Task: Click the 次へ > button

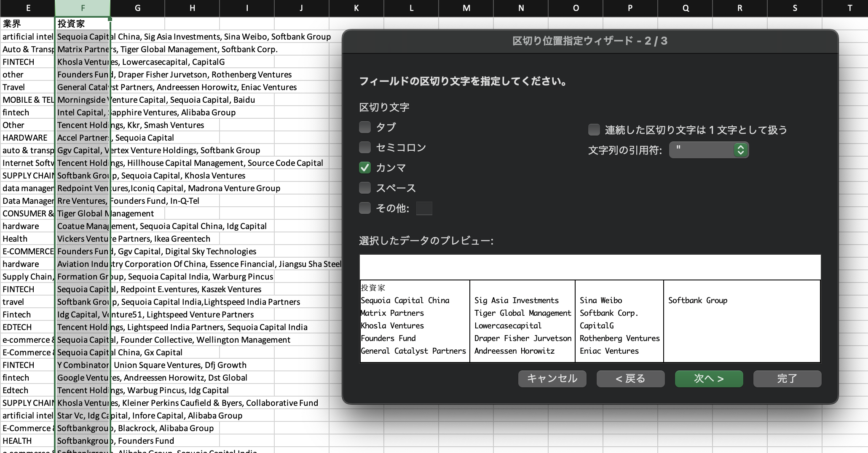Action: point(709,378)
